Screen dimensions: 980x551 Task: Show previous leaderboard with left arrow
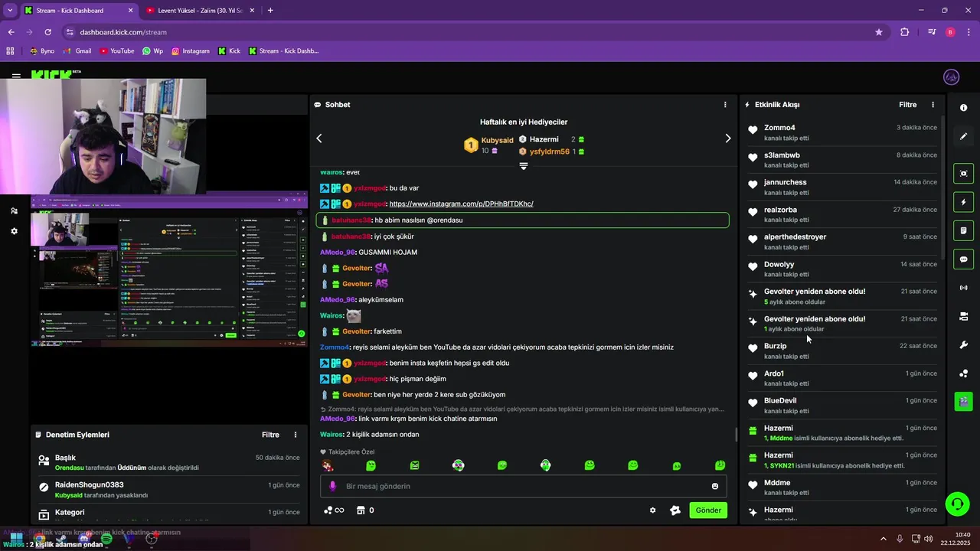pyautogui.click(x=319, y=139)
